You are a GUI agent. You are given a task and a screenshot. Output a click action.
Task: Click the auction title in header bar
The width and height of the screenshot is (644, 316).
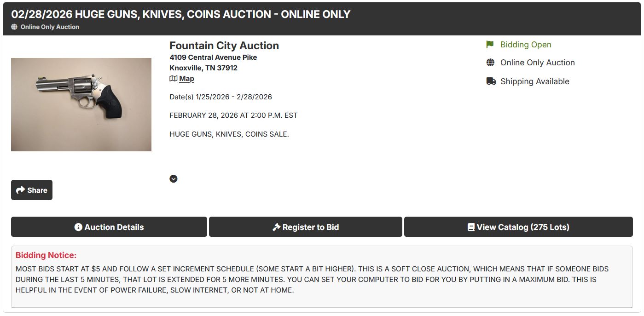point(181,14)
